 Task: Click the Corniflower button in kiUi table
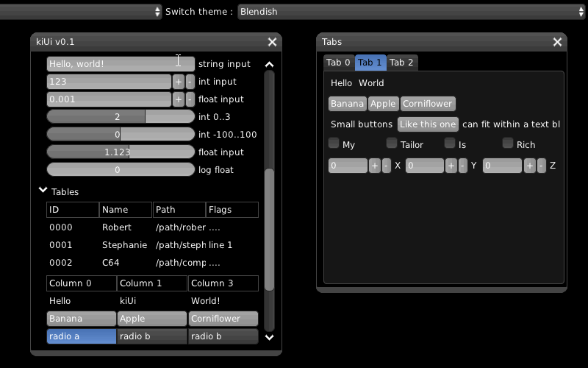point(223,319)
